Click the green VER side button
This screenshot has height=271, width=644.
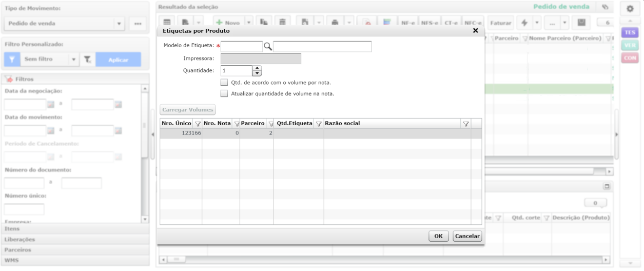coord(630,45)
